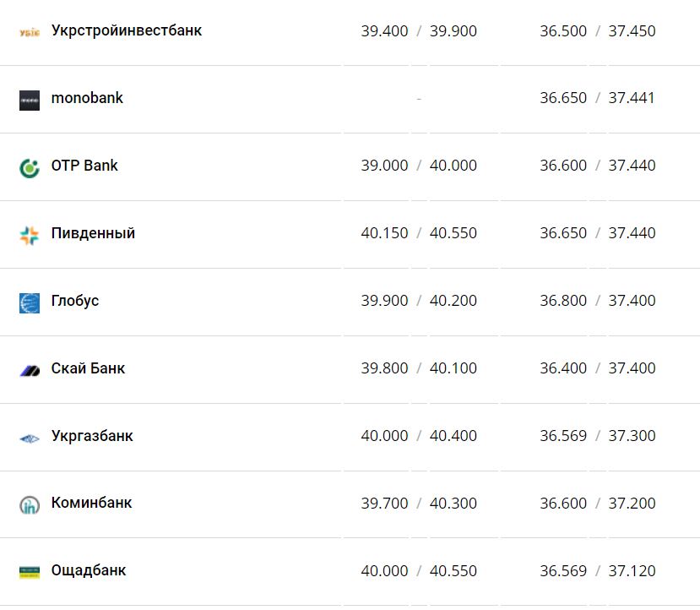This screenshot has height=610, width=700.
Task: Click the Глобус globe logo icon
Action: (30, 302)
